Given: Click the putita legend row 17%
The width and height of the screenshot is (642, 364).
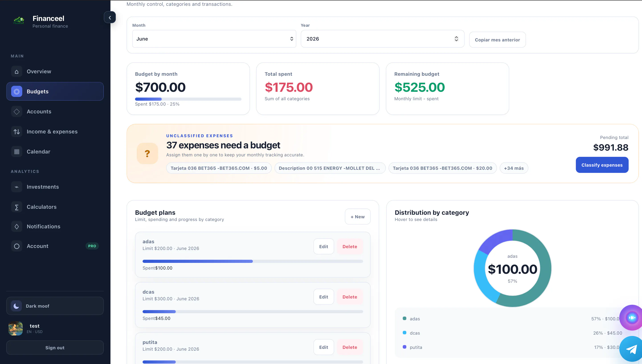Looking at the screenshot, I should [513, 347].
